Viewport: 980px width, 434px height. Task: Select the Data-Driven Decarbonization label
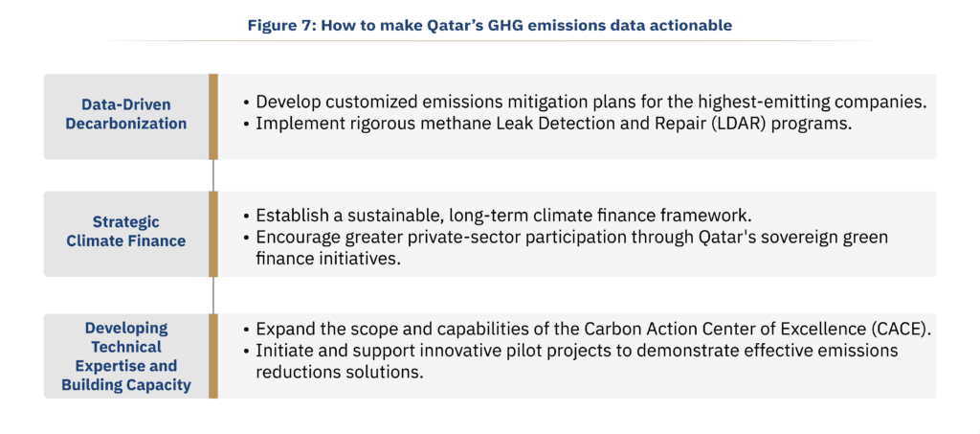126,114
